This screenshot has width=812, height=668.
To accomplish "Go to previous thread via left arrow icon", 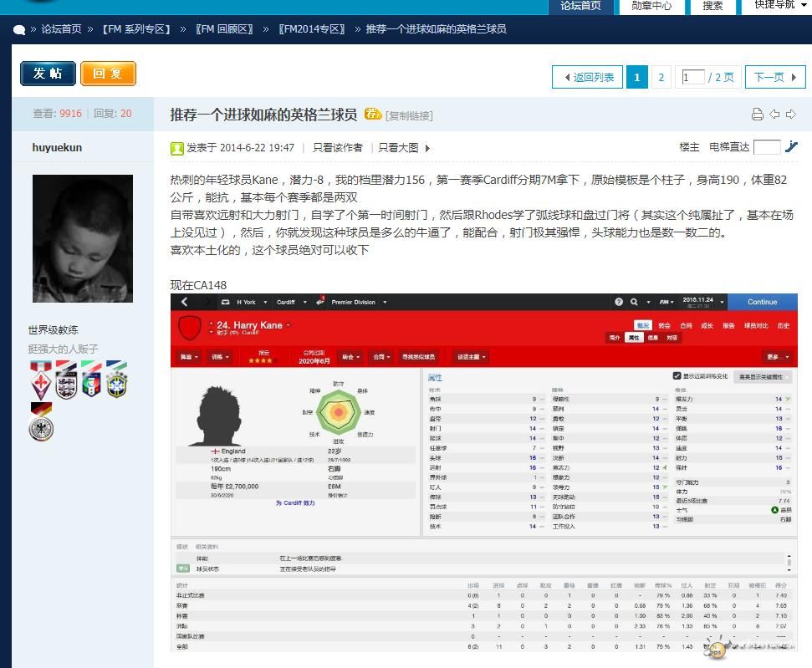I will click(x=774, y=115).
